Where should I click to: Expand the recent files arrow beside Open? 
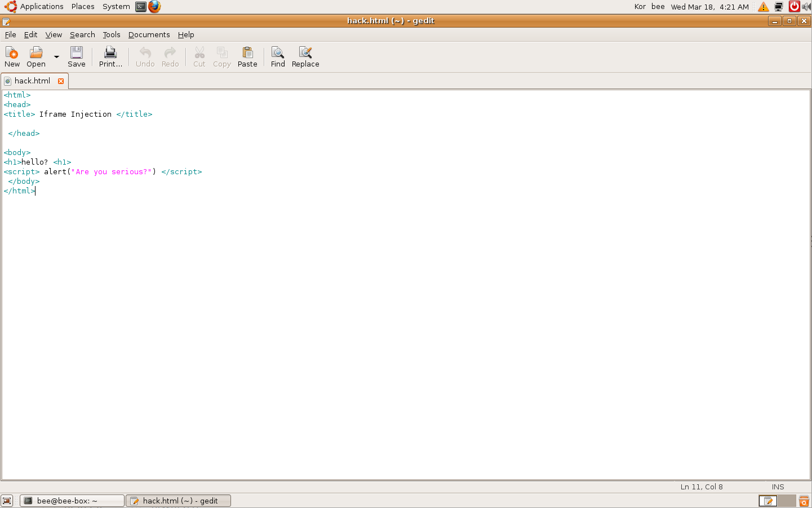pos(56,57)
